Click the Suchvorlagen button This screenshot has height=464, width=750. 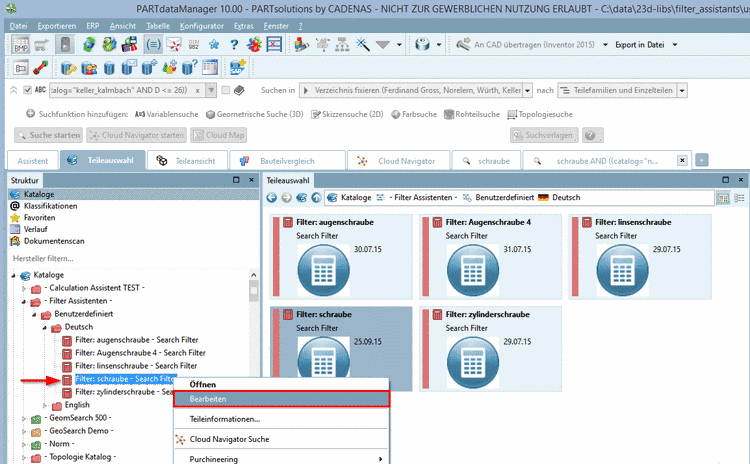pos(544,135)
